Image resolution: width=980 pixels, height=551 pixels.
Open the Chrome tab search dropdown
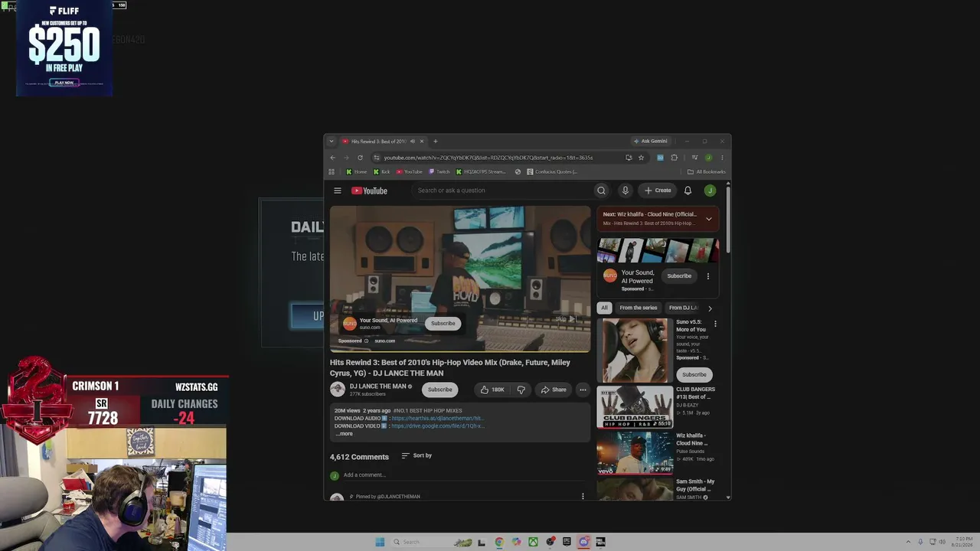pyautogui.click(x=331, y=142)
